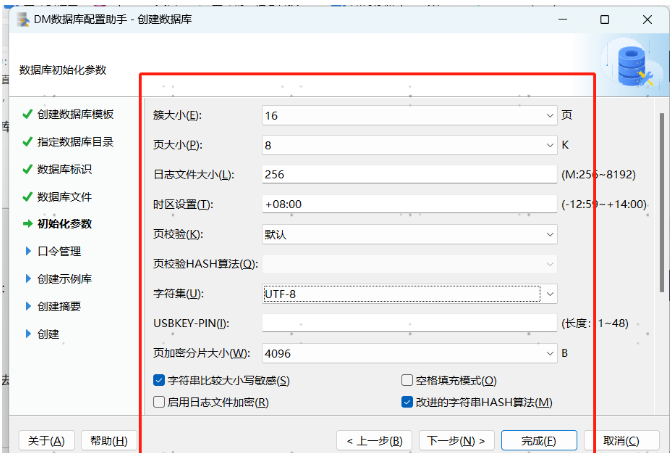Image resolution: width=670 pixels, height=453 pixels.
Task: Click the DM database assistant title bar icon
Action: [x=23, y=20]
